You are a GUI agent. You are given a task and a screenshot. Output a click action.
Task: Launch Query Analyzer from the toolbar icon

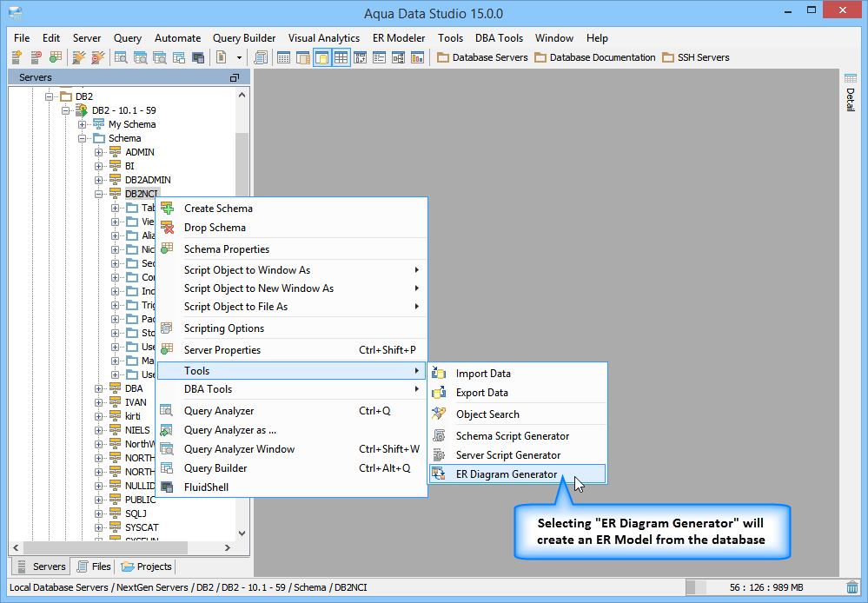pos(121,57)
